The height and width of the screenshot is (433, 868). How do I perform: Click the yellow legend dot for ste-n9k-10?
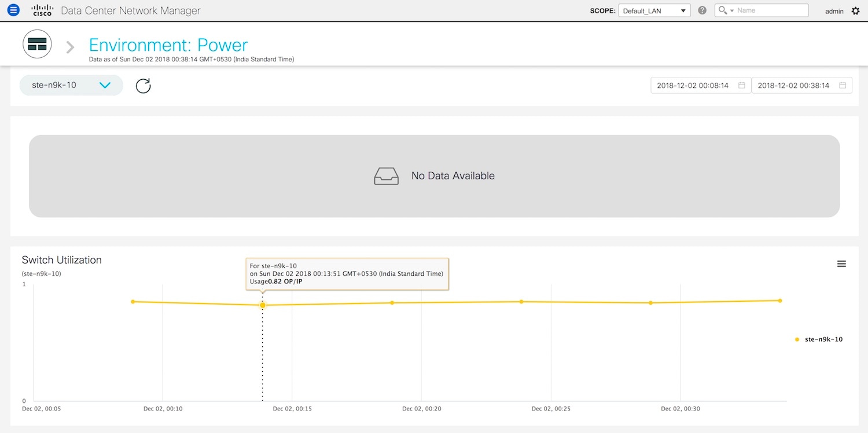797,339
